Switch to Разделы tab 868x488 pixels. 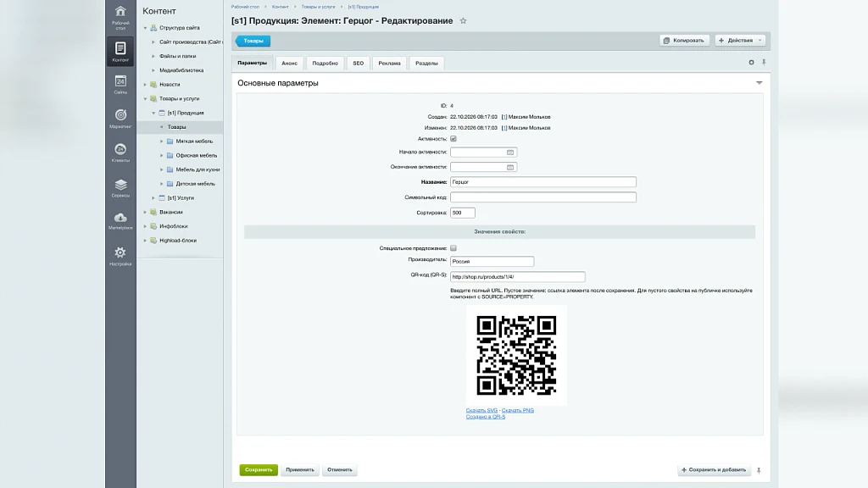(426, 63)
